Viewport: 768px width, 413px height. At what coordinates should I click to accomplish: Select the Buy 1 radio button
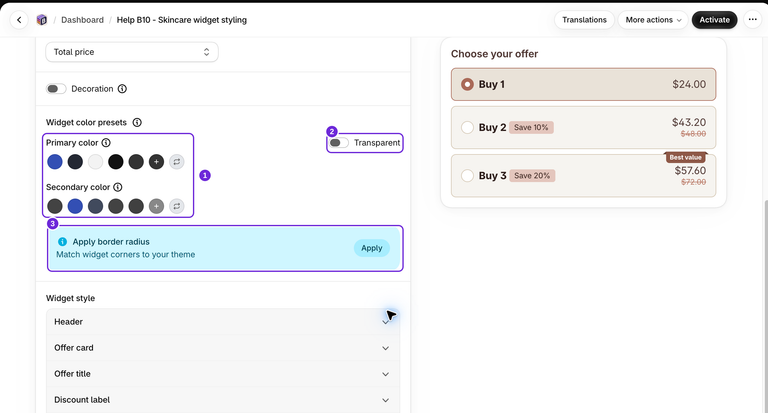(467, 84)
